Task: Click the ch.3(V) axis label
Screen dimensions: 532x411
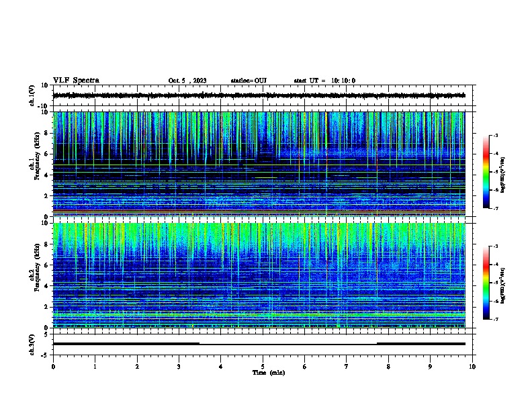Action: pyautogui.click(x=32, y=345)
